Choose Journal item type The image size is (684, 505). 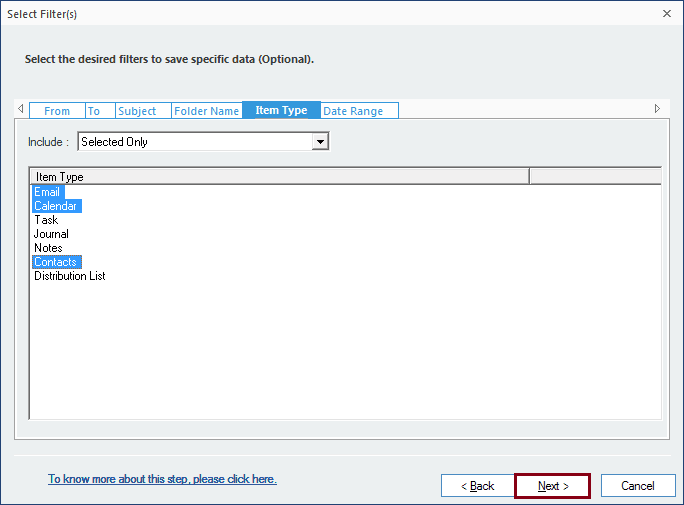[x=51, y=234]
